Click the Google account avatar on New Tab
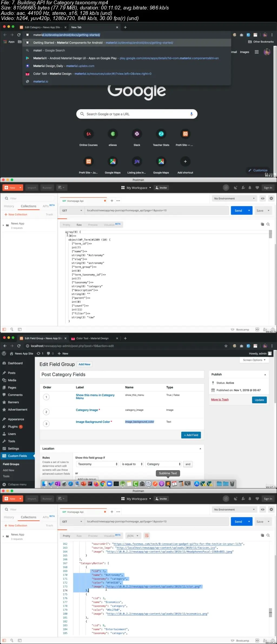This screenshot has width=277, height=644. 267,52
